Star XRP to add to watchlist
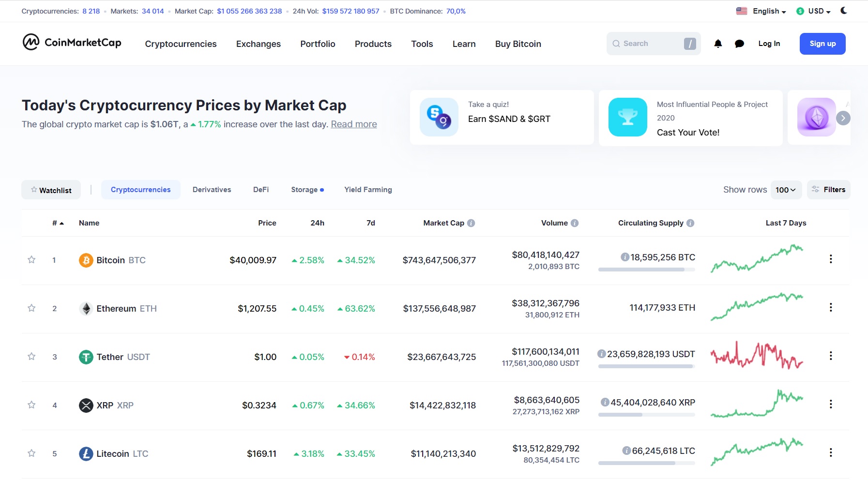The width and height of the screenshot is (868, 481). [x=31, y=405]
